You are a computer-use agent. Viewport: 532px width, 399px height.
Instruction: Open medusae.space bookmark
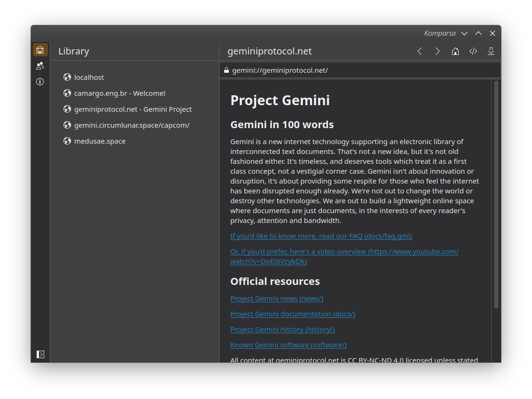(135, 141)
